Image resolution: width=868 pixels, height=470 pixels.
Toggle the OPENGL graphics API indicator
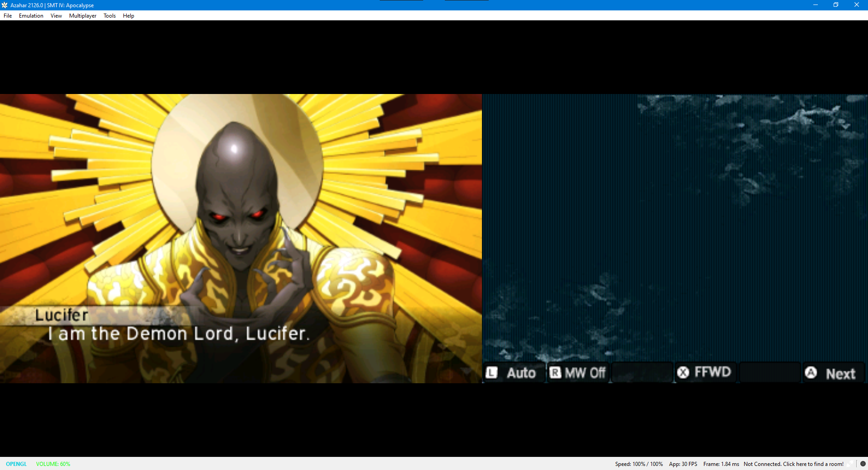tap(16, 464)
